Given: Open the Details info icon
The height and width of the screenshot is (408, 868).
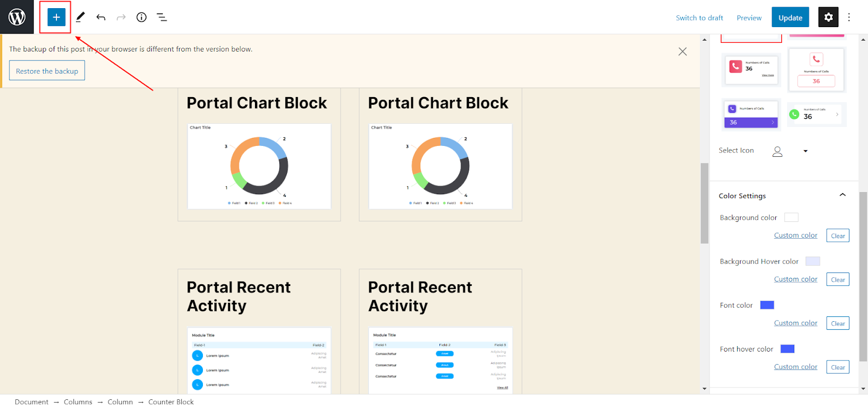Looking at the screenshot, I should (142, 17).
